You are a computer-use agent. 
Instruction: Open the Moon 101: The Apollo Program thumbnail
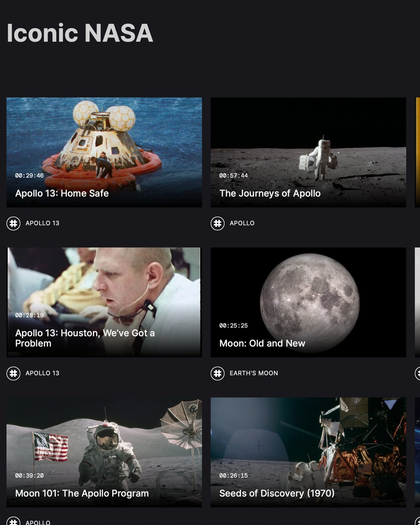(x=104, y=452)
